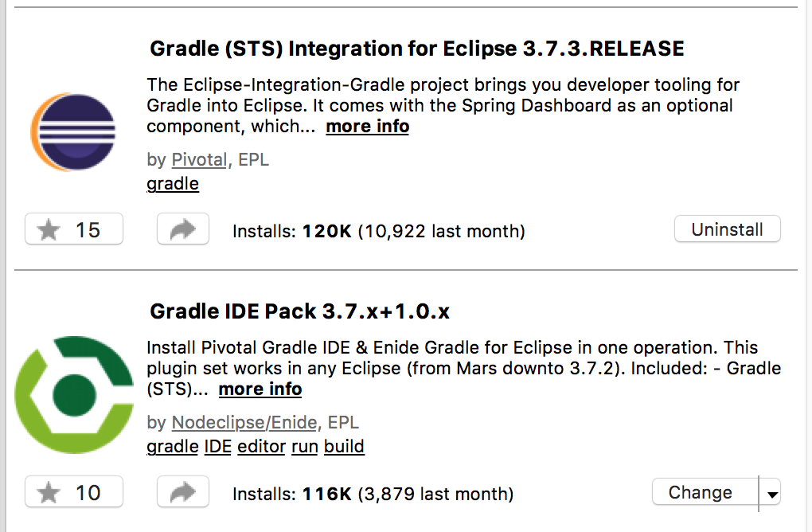Open the Nodeclipse/Enide author link
The height and width of the screenshot is (532, 812).
point(244,422)
